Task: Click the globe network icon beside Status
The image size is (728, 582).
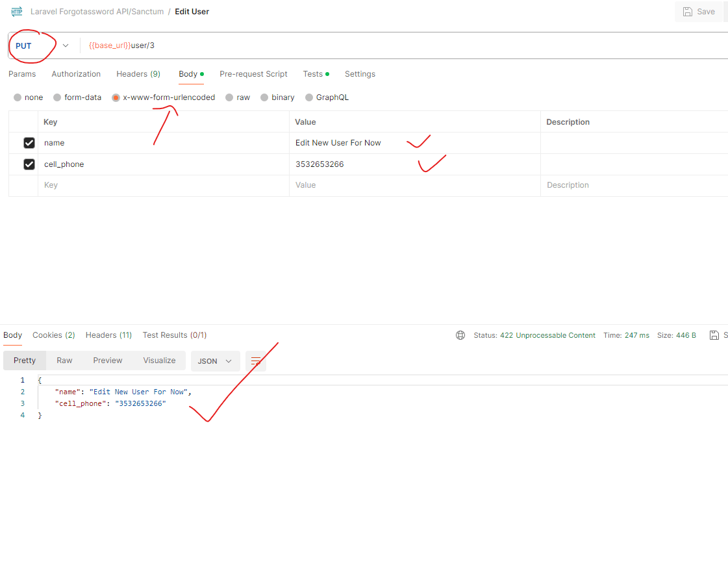Action: click(x=460, y=335)
